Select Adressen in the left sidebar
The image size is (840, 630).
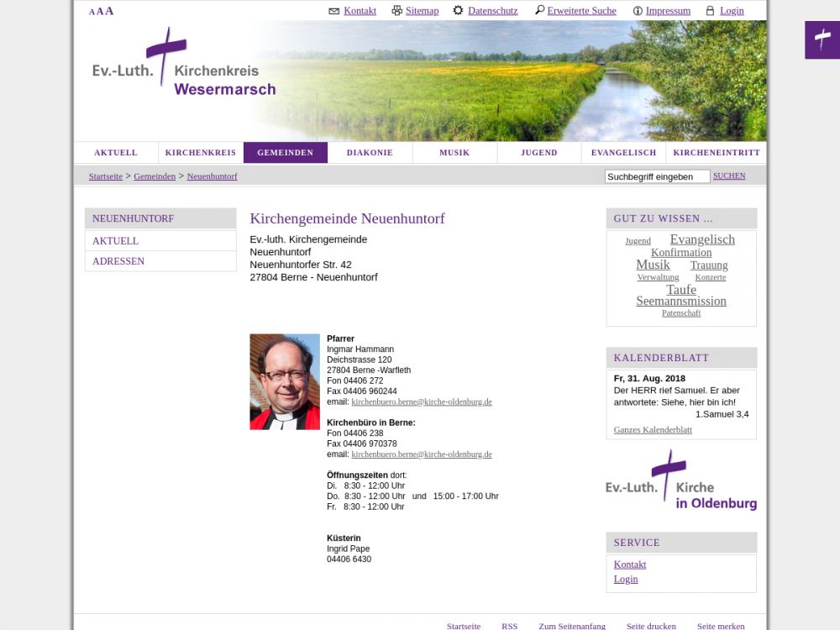point(118,261)
